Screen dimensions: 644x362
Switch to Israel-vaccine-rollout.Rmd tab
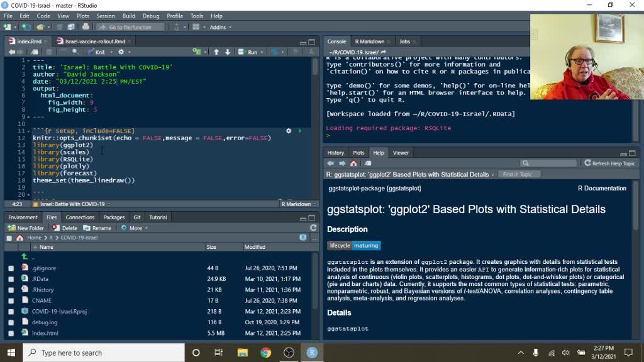coord(94,41)
